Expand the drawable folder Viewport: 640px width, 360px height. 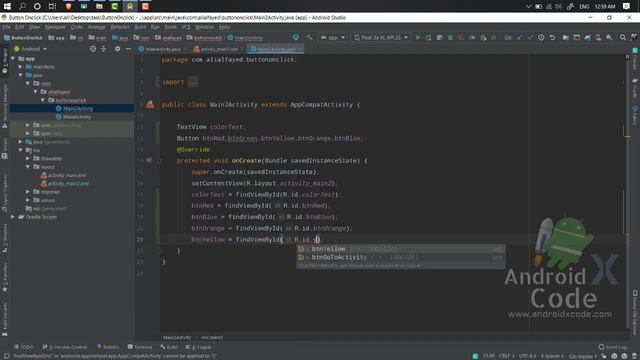pos(28,158)
